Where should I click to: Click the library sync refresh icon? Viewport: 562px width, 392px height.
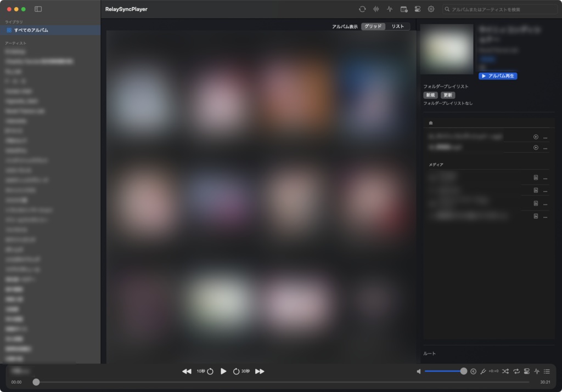(x=362, y=9)
